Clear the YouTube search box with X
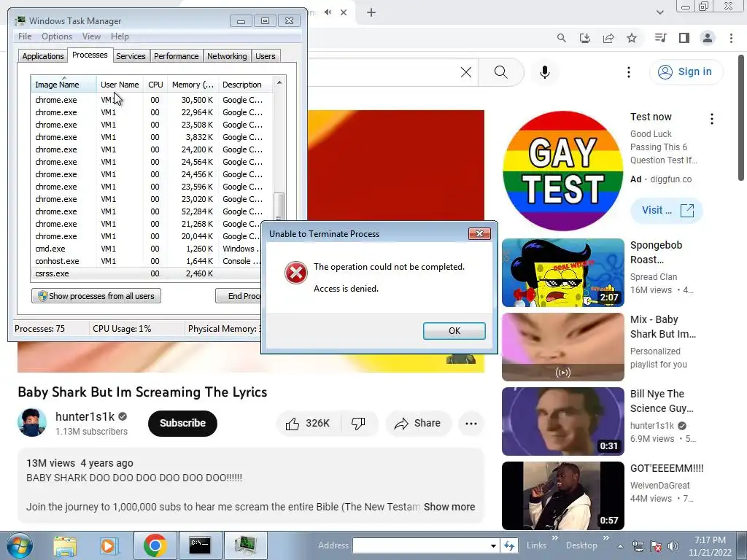The image size is (747, 560). 466,72
